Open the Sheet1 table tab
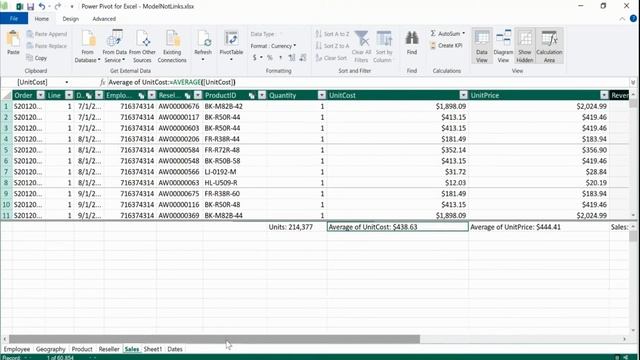The width and height of the screenshot is (640, 360). point(153,349)
